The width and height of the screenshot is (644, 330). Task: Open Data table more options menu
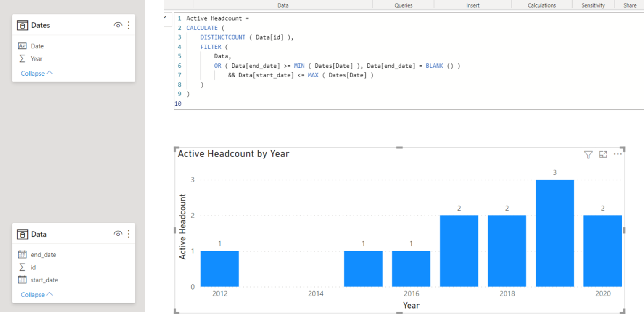(x=129, y=234)
